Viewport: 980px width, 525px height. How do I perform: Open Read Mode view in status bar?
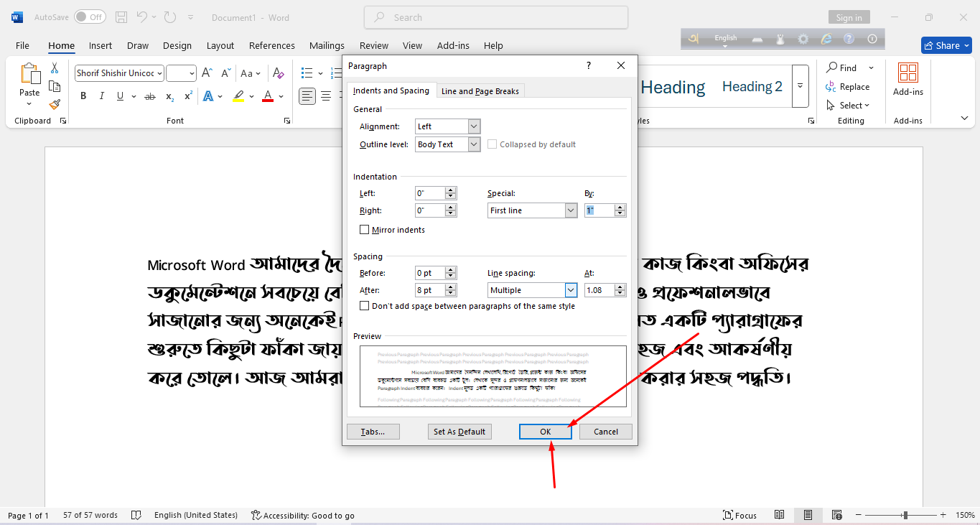(x=780, y=515)
